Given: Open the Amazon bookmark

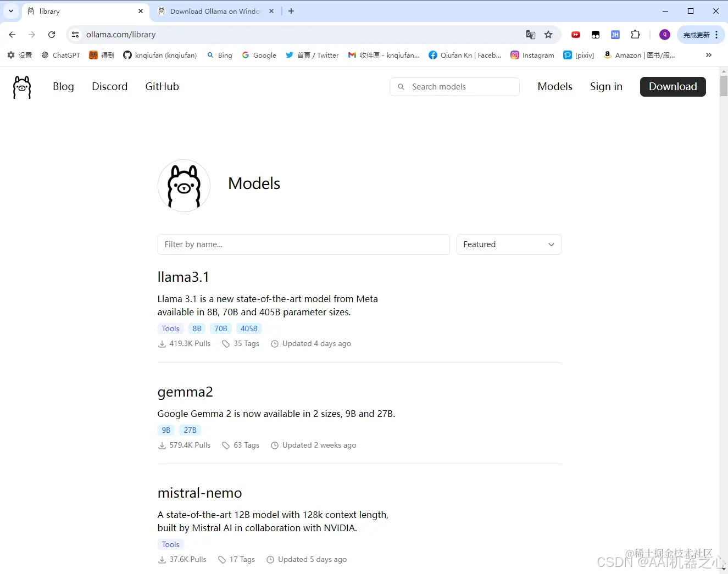Looking at the screenshot, I should (640, 55).
